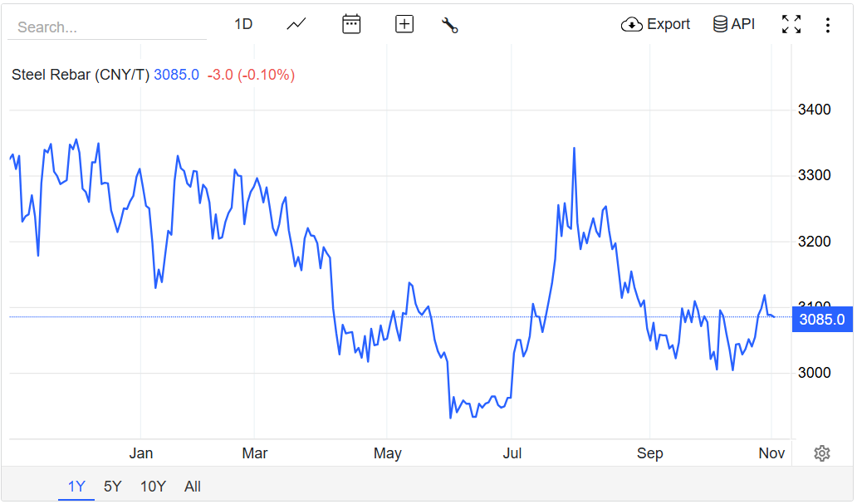Click the 3400 price axis label
This screenshot has height=504, width=857.
coord(815,110)
